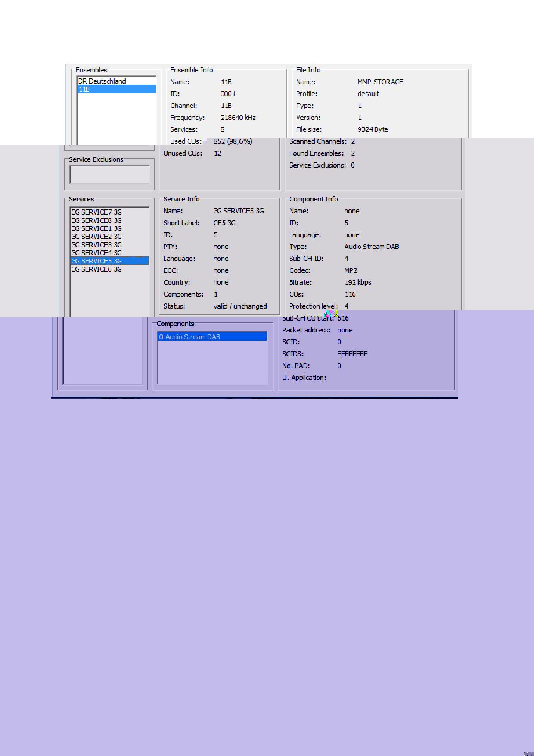Select 3G SERVICE6 3G service

tap(96, 269)
